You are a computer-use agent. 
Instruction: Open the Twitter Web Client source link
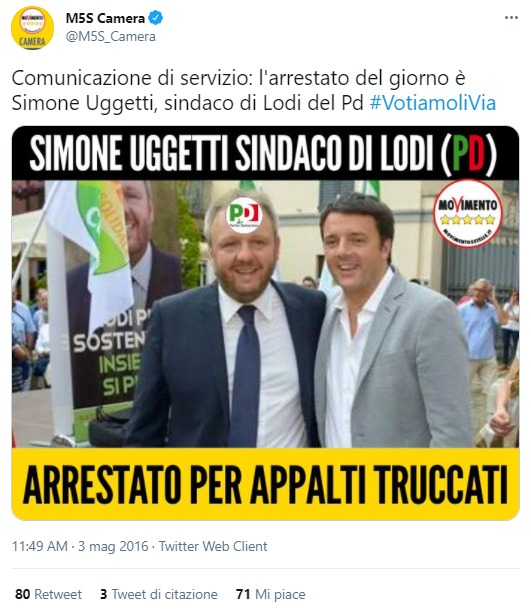tap(213, 546)
